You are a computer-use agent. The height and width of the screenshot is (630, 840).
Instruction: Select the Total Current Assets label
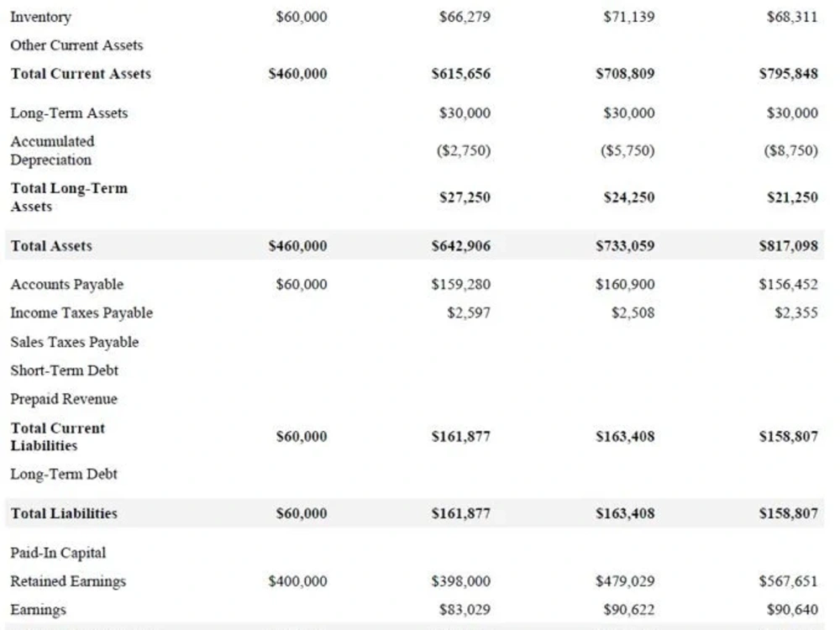(x=81, y=73)
